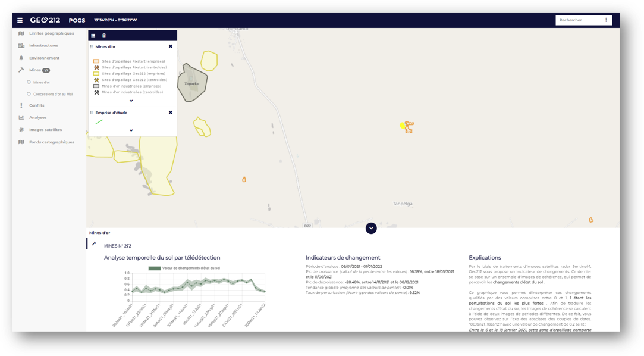Click the Images satellites icon
Image resolution: width=644 pixels, height=356 pixels.
coord(21,130)
